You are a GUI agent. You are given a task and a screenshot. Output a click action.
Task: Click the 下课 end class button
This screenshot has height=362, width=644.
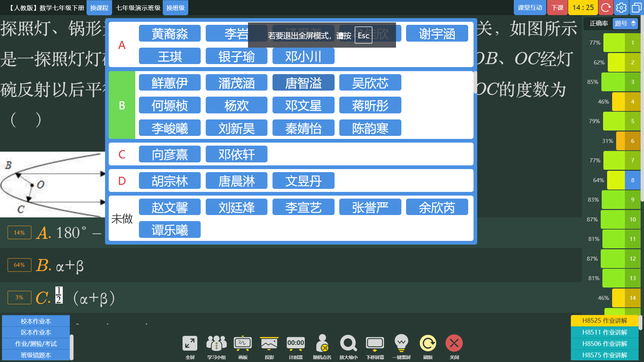click(557, 7)
